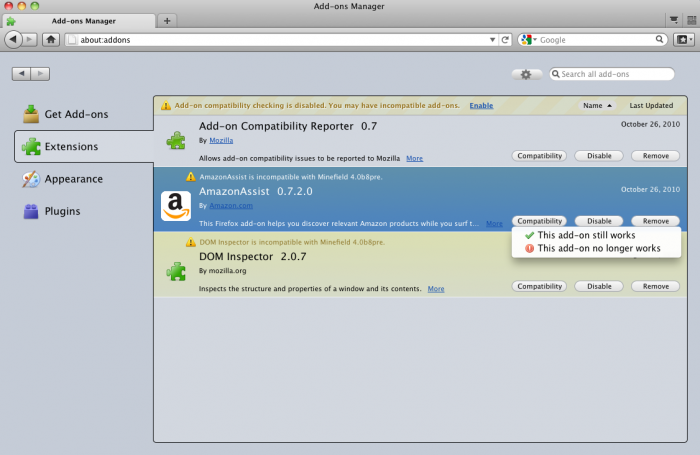
Task: Click the compatibility warning icon in banner
Action: [166, 105]
